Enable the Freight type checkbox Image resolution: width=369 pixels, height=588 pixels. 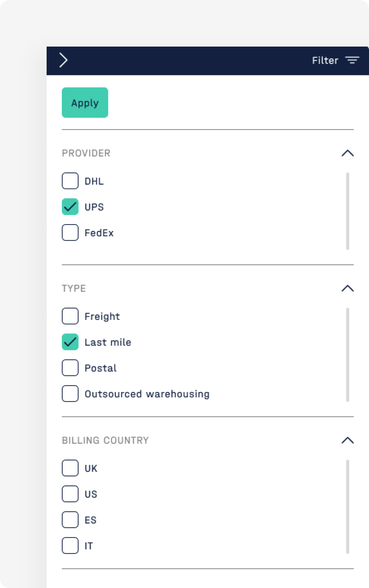coord(70,316)
